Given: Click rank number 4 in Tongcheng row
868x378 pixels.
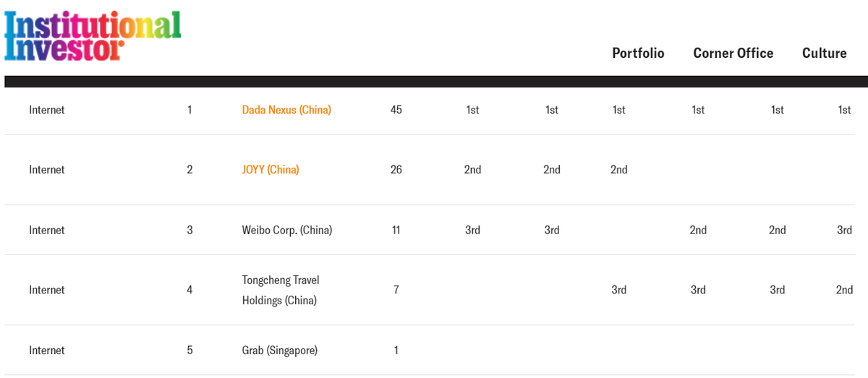Looking at the screenshot, I should point(190,290).
